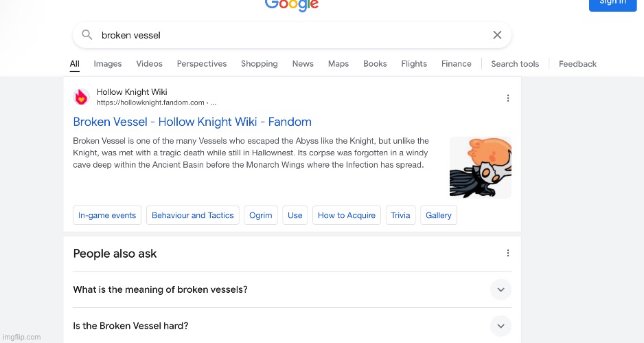
Task: Open Search tools
Action: [515, 64]
